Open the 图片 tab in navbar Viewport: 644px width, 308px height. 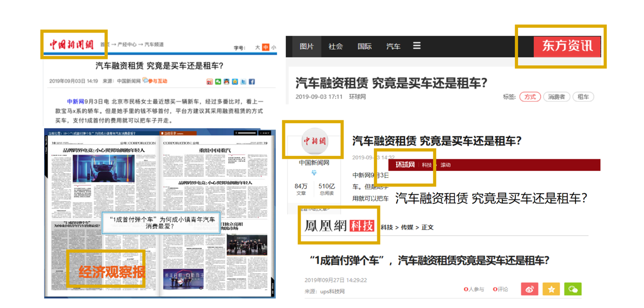pos(307,46)
